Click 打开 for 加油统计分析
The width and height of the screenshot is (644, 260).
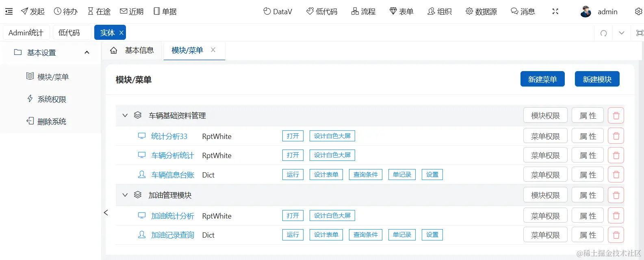pos(293,216)
